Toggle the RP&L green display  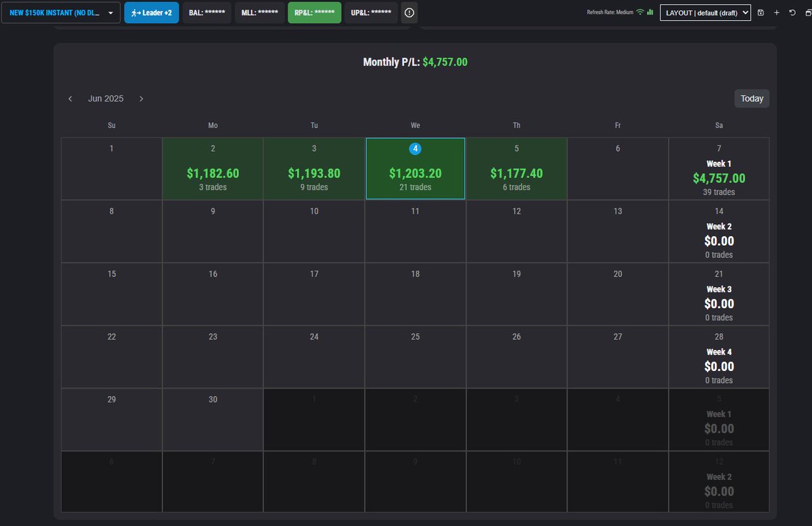pos(314,12)
